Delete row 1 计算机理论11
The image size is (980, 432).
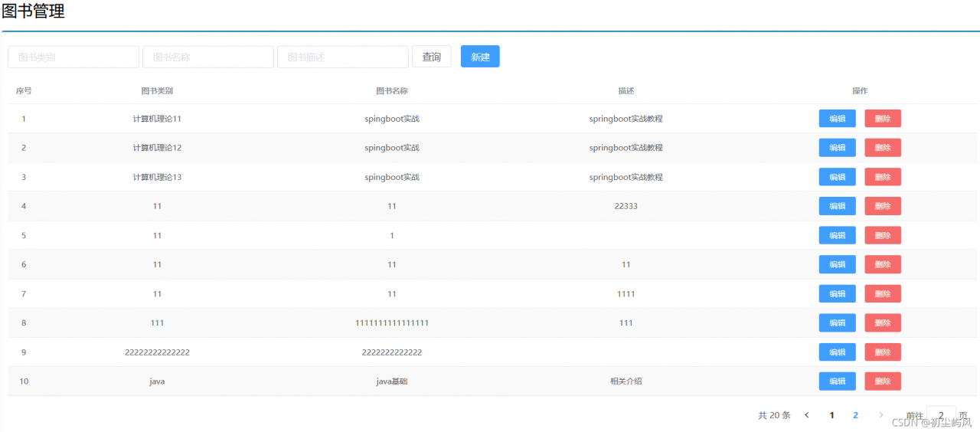883,119
